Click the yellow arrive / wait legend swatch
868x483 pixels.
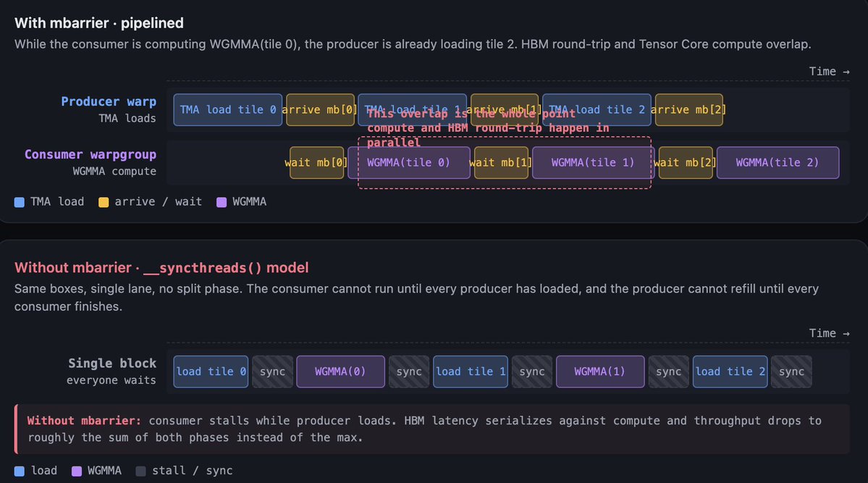[x=103, y=202]
